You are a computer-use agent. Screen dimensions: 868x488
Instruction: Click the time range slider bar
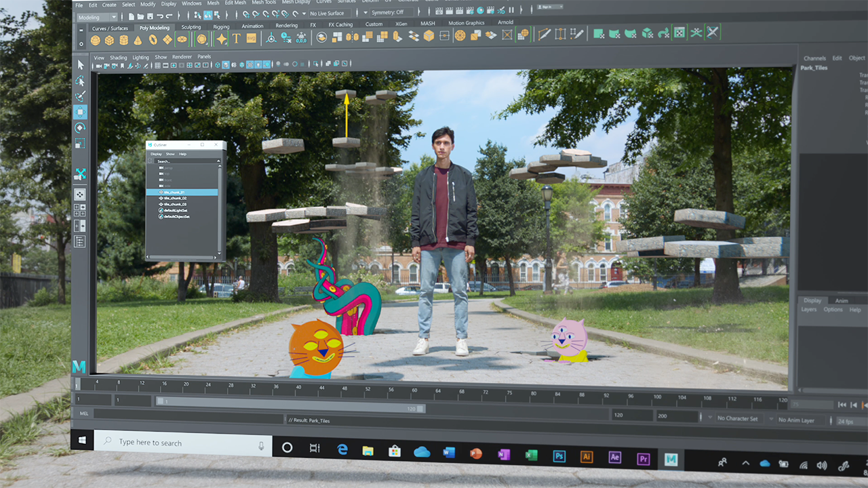point(290,405)
